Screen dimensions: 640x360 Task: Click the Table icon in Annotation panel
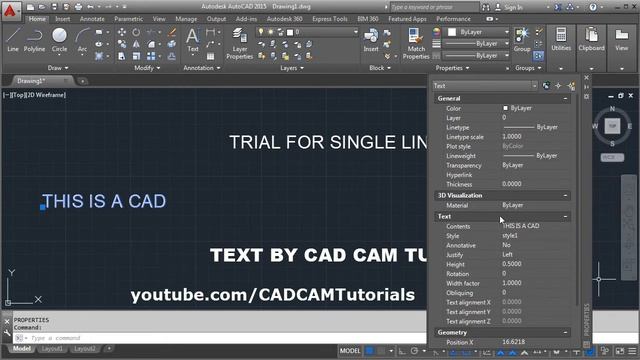(211, 56)
